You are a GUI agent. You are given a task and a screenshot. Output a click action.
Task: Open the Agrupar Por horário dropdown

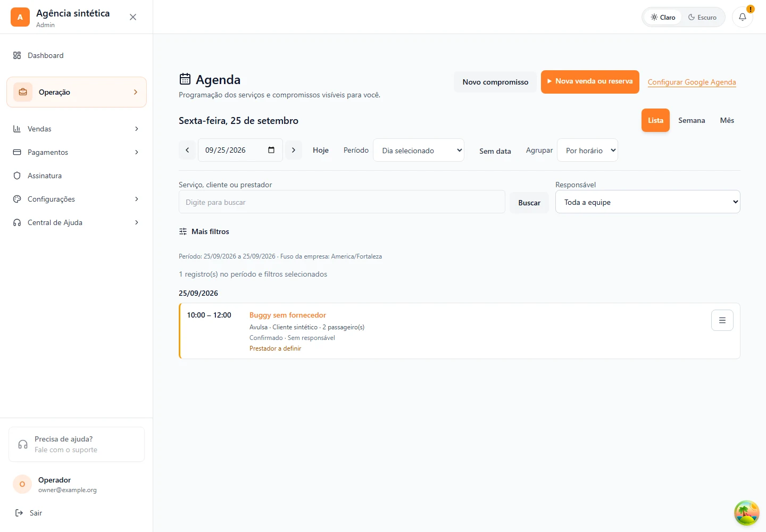[587, 150]
